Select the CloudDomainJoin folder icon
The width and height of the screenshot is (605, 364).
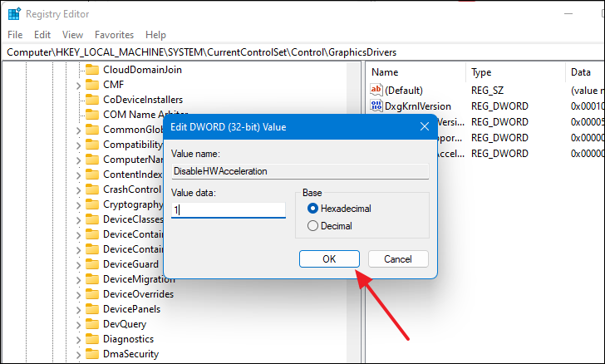click(x=91, y=70)
